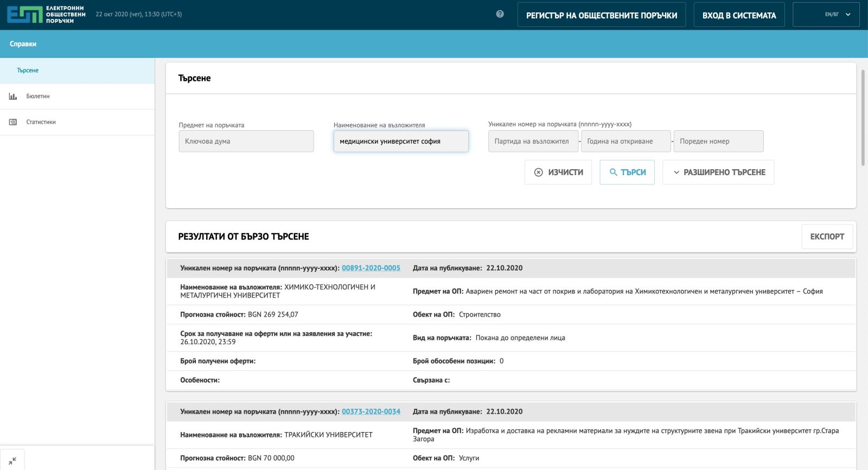Collapse sidebar using the arrows icon
This screenshot has height=470, width=868.
(12, 461)
